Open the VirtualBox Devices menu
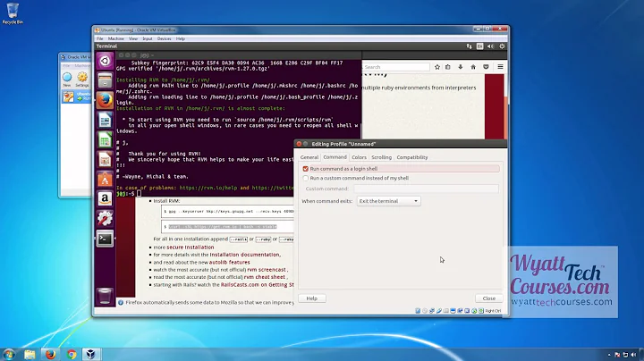 [164, 38]
